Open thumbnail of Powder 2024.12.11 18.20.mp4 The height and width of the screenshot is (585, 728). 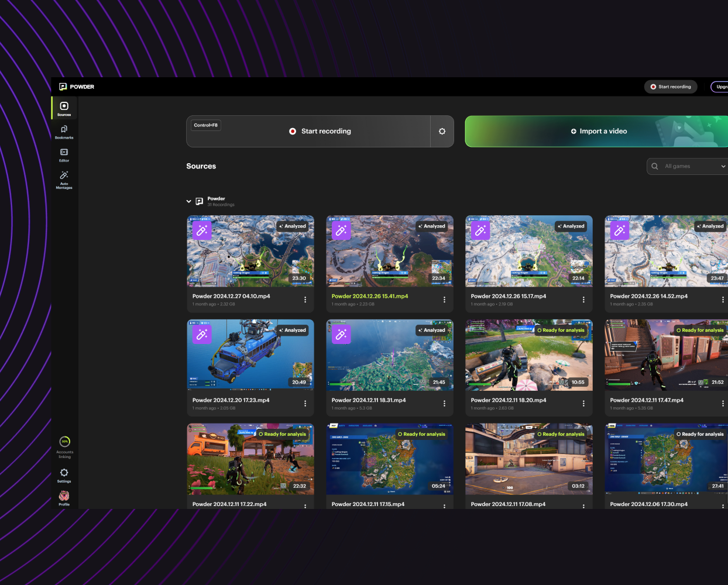[x=529, y=355]
